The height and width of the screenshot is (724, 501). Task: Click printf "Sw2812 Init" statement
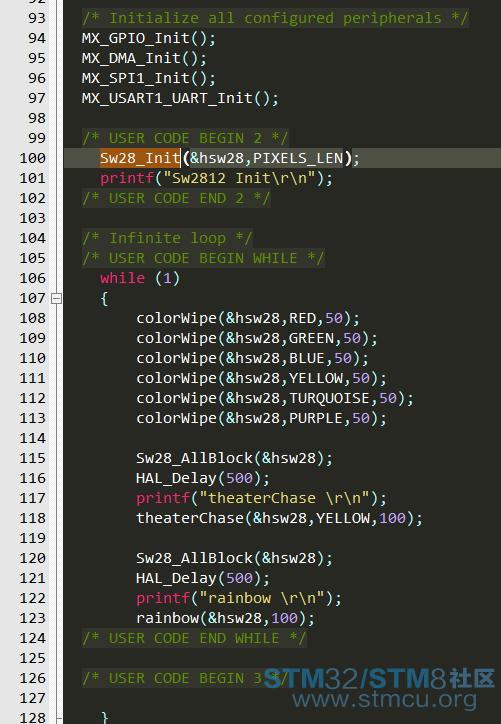coord(216,178)
